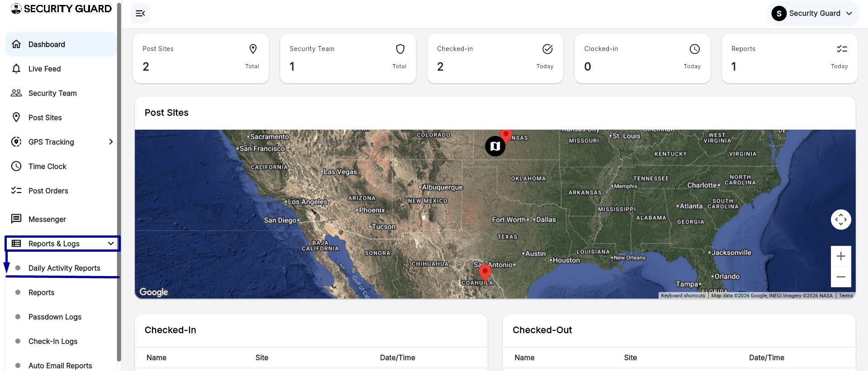Click the Google logo on the map
Screen dimensions: 868x371
point(154,292)
